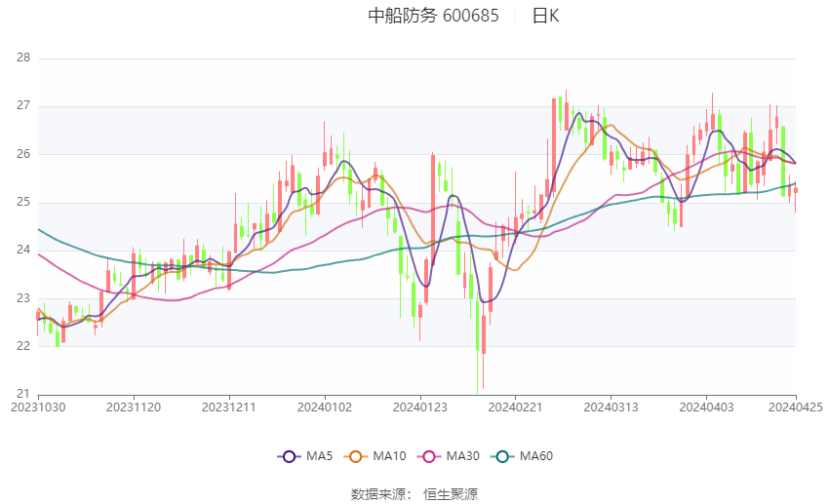The height and width of the screenshot is (504, 829).
Task: Click the 27 price axis label
Action: (x=23, y=105)
